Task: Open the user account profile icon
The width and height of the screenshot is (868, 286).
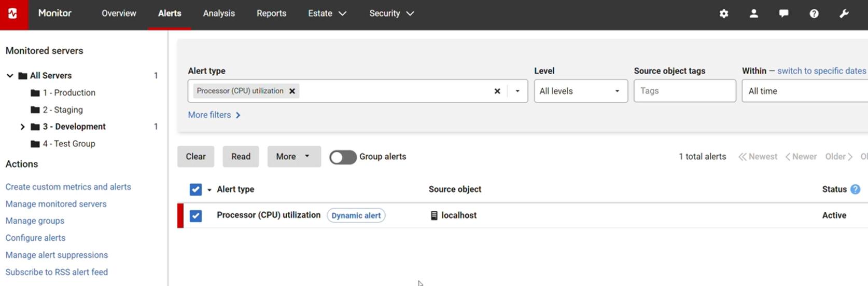Action: [754, 14]
